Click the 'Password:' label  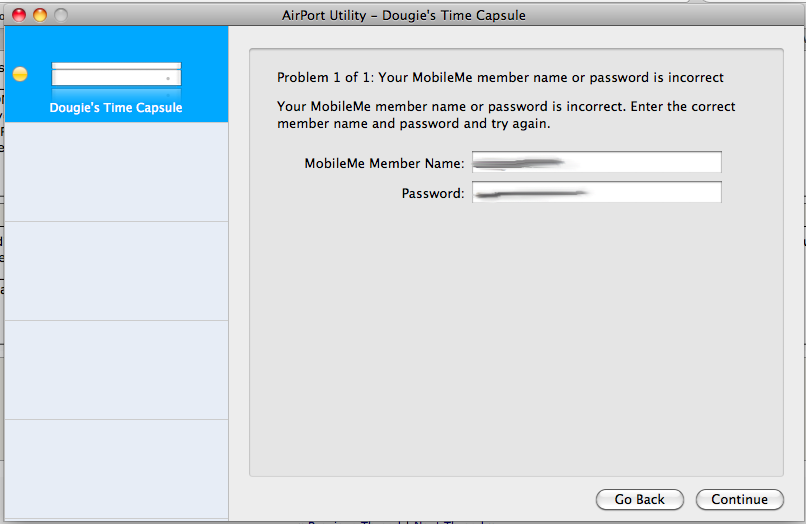pos(433,193)
